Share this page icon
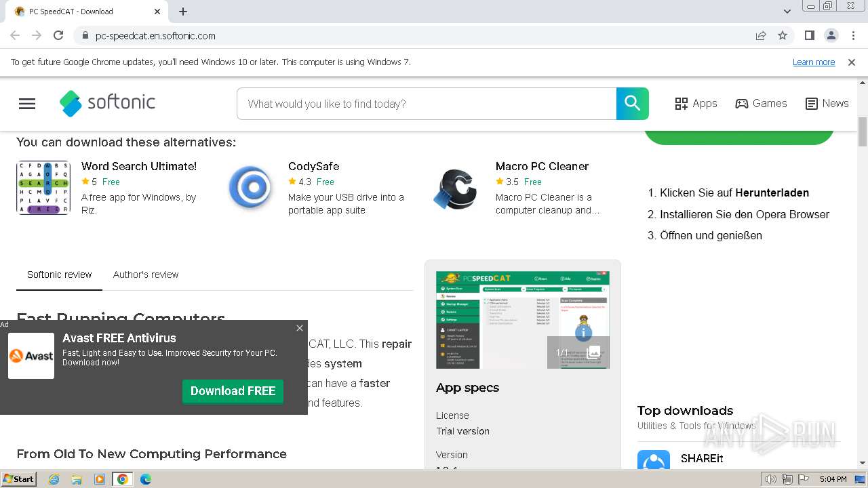The width and height of the screenshot is (868, 488). 761,35
